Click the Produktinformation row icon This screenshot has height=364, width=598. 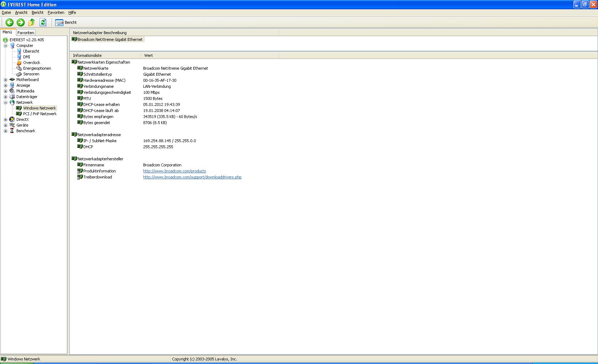pyautogui.click(x=80, y=171)
